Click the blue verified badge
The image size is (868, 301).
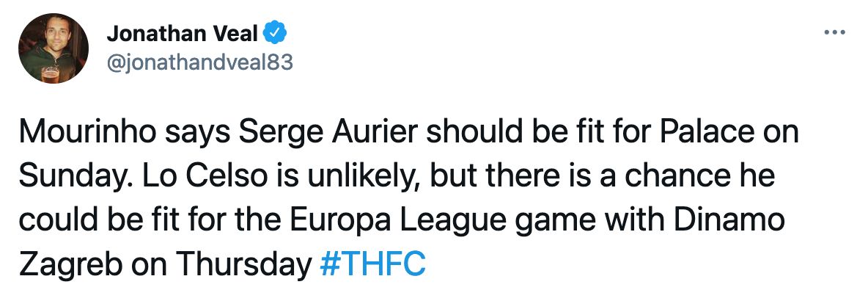[277, 33]
